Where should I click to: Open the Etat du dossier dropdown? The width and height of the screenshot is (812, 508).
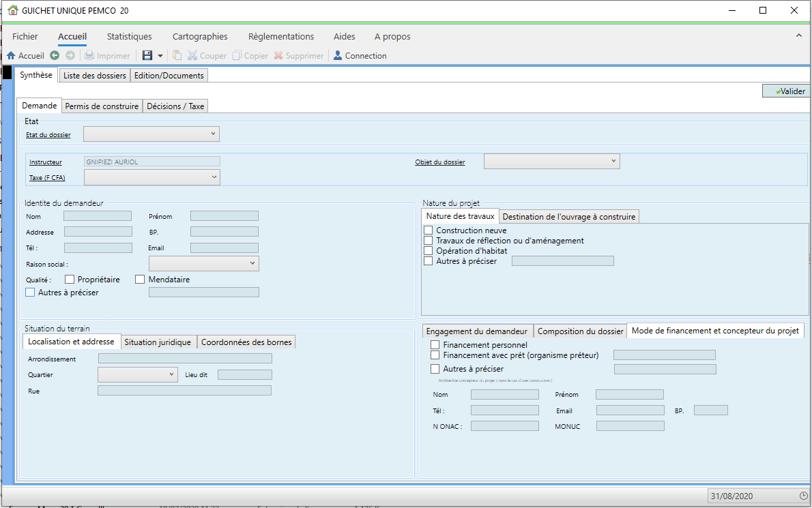coord(151,134)
